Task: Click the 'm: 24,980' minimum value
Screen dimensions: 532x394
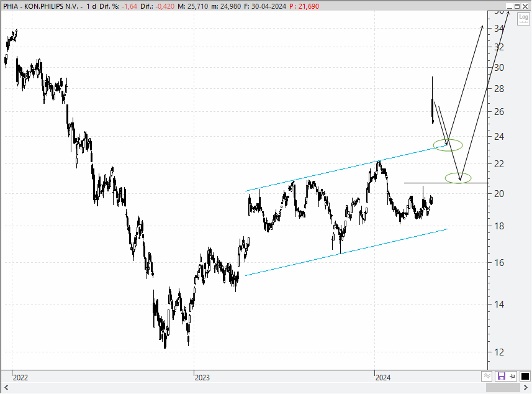Action: [226, 6]
